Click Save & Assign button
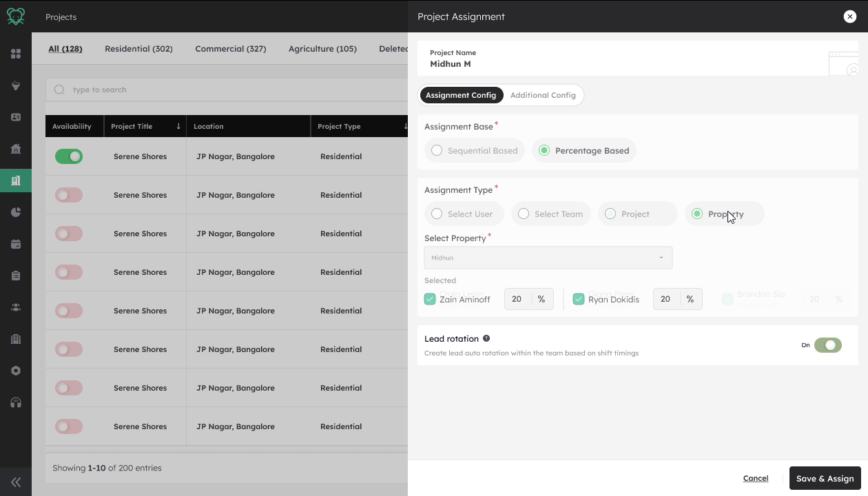This screenshot has height=496, width=868. pyautogui.click(x=825, y=478)
